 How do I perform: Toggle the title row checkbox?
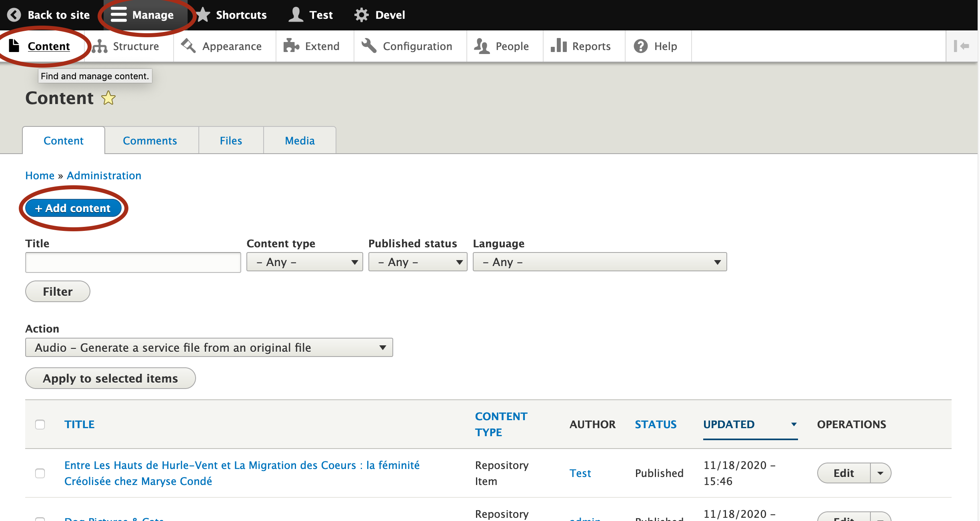click(40, 425)
